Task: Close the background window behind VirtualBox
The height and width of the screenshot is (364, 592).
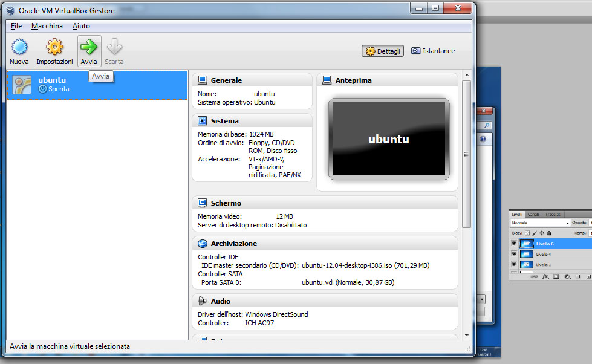Action: pyautogui.click(x=484, y=111)
